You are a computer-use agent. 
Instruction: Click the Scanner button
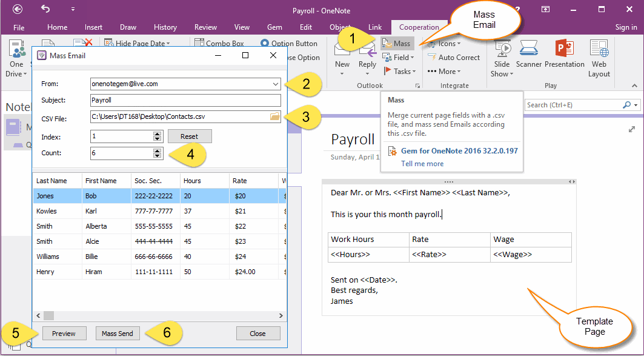pyautogui.click(x=529, y=54)
